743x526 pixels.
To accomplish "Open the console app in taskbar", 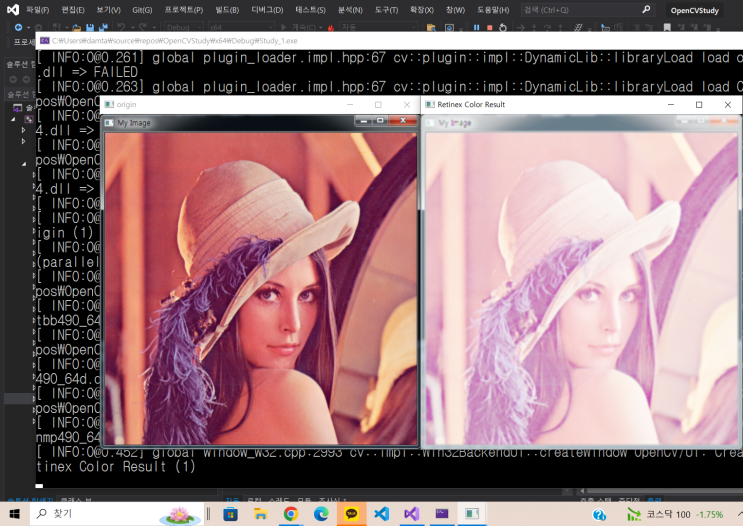I will (442, 514).
